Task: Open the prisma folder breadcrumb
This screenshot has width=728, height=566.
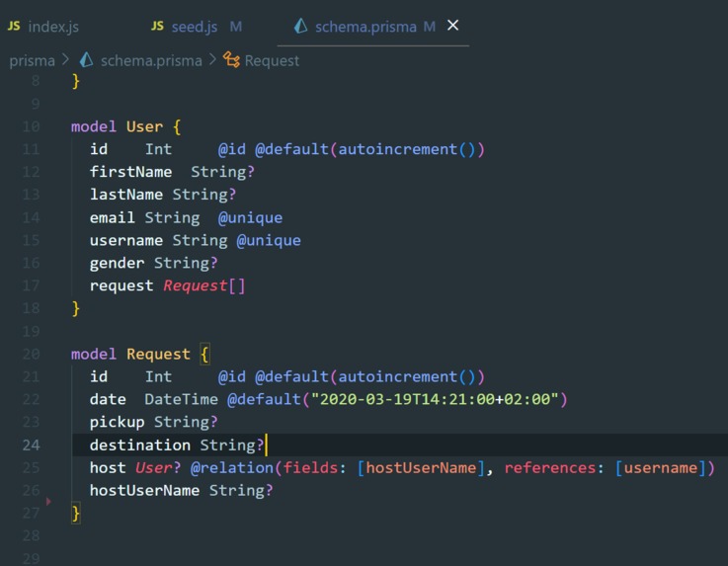Action: click(32, 61)
